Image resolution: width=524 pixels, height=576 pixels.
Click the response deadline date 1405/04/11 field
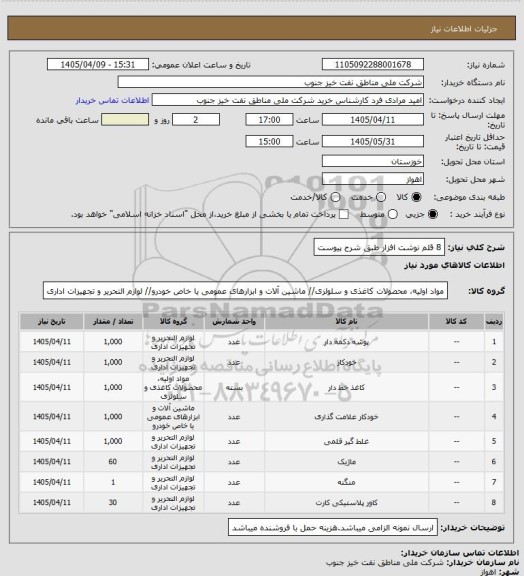(x=373, y=120)
